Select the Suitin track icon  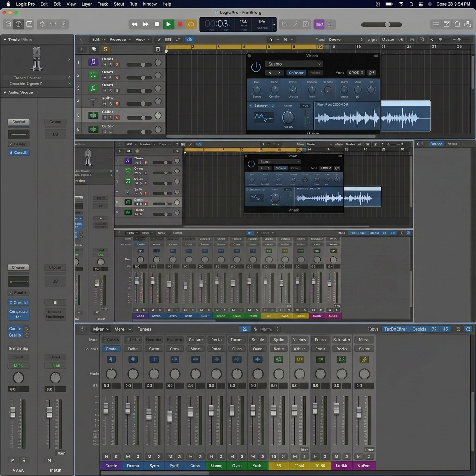(93, 101)
